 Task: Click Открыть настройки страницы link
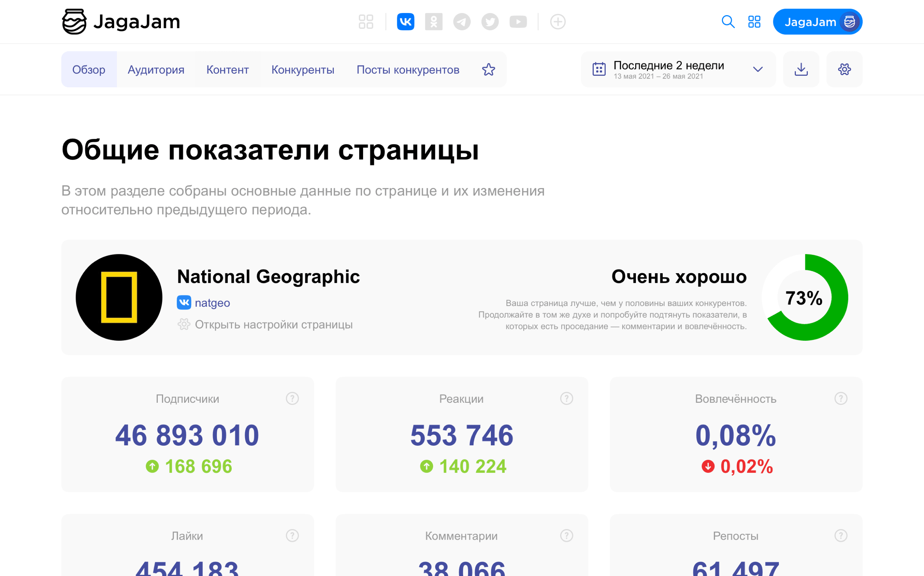click(274, 325)
